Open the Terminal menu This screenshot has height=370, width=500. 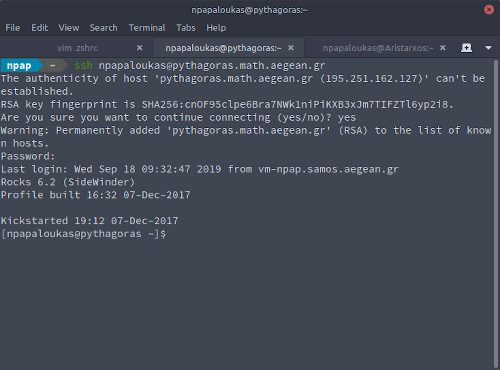coord(147,28)
